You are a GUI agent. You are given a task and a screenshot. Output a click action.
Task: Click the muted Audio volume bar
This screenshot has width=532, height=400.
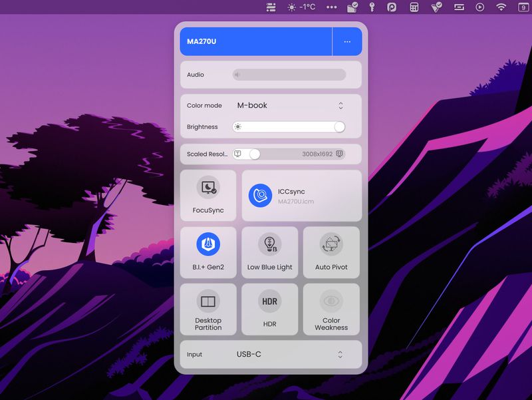pyautogui.click(x=289, y=75)
